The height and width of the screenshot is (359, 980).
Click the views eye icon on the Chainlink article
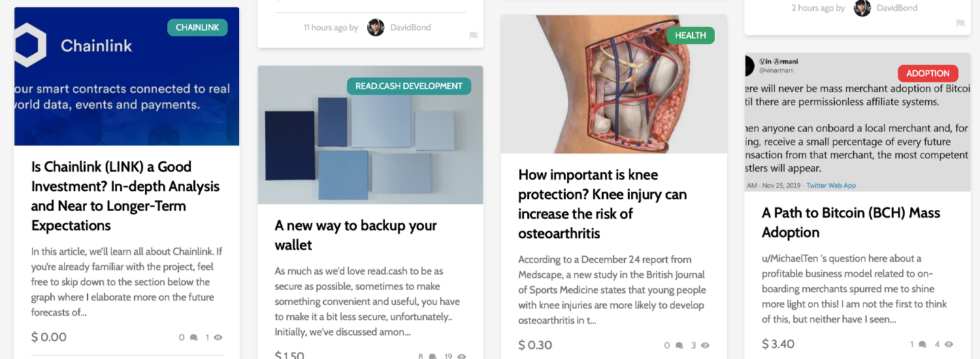[x=218, y=337]
